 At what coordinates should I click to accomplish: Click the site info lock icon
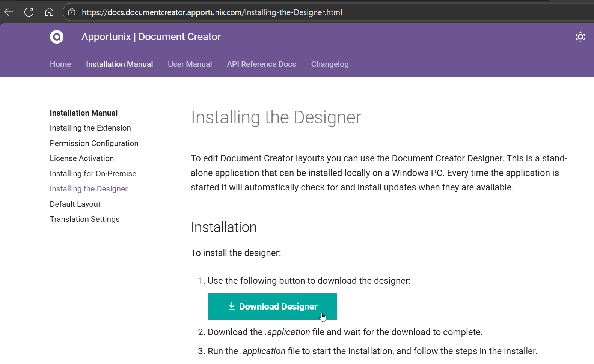[x=72, y=12]
